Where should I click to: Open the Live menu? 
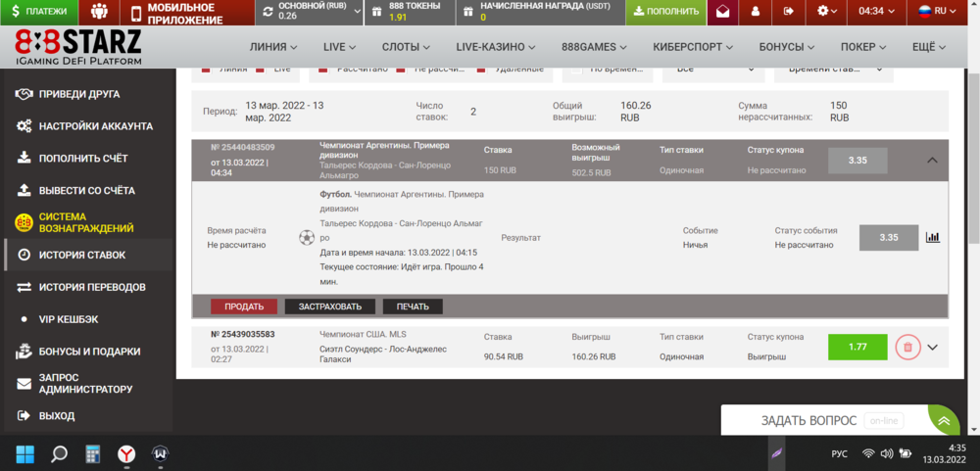339,47
